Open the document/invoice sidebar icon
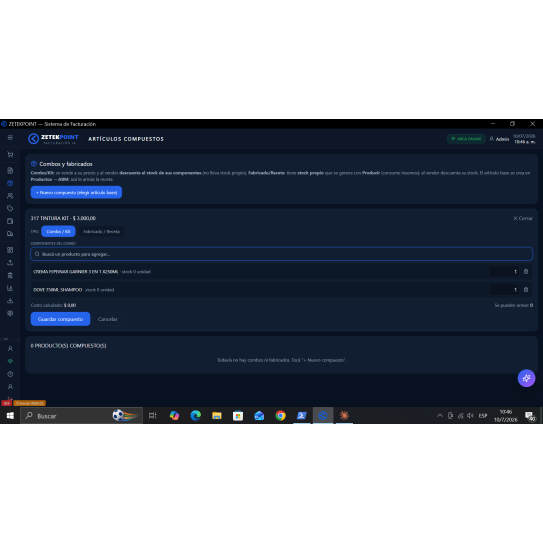Viewport: 543px width, 543px height. 10,170
